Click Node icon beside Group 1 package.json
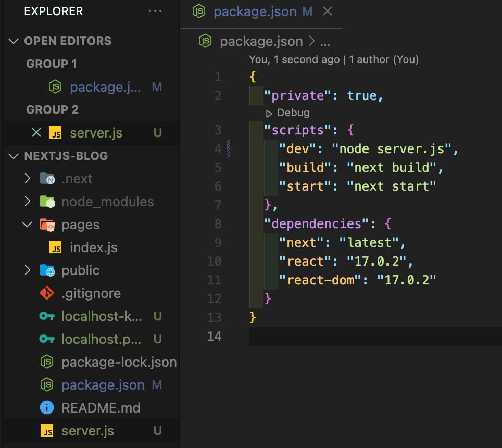 coord(55,87)
